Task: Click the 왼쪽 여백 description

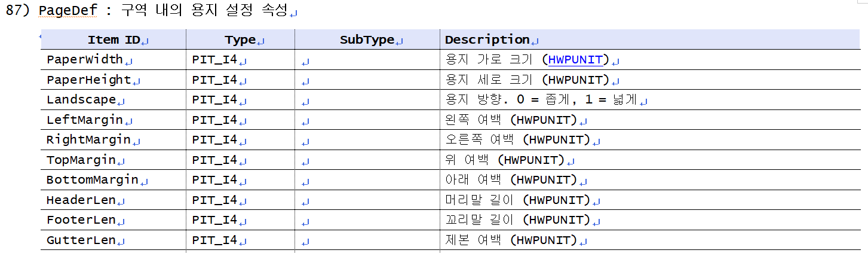Action: (511, 120)
